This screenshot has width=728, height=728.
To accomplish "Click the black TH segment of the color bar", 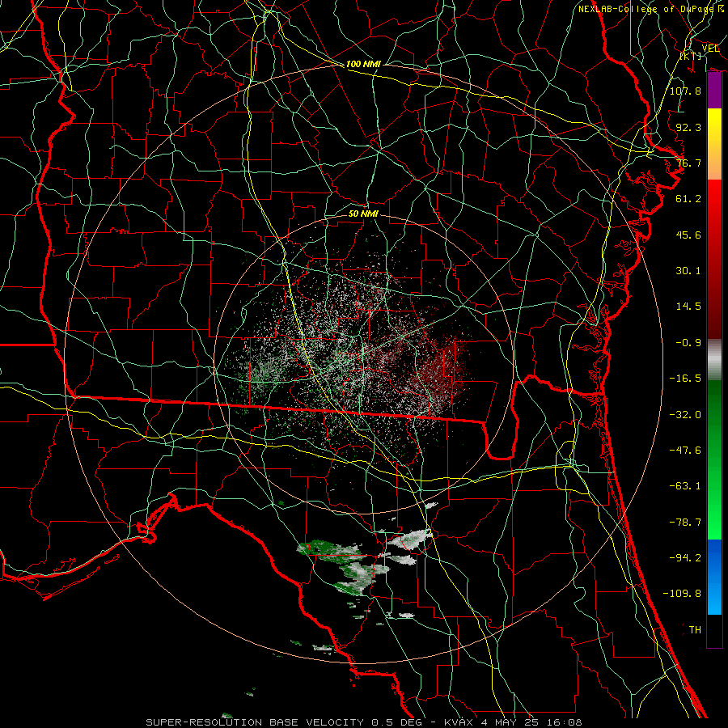I will tap(714, 631).
